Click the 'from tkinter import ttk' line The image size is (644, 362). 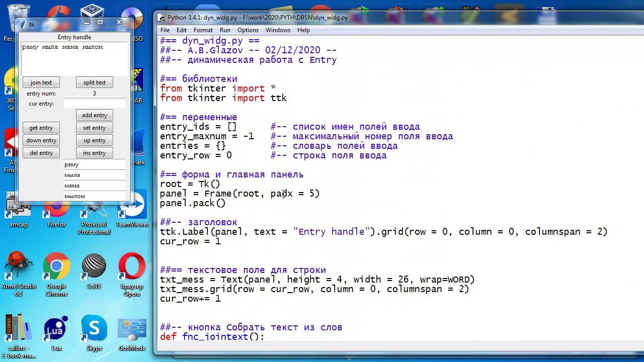pyautogui.click(x=223, y=98)
